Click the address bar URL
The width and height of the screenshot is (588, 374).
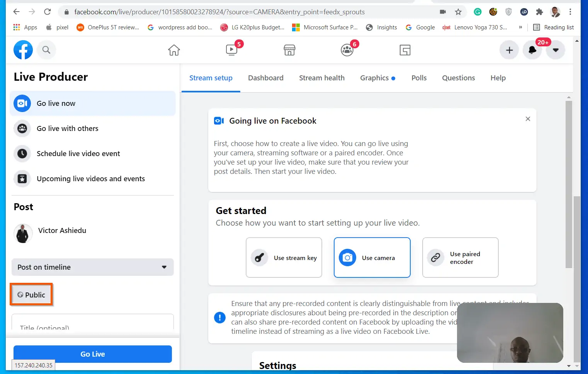click(219, 12)
